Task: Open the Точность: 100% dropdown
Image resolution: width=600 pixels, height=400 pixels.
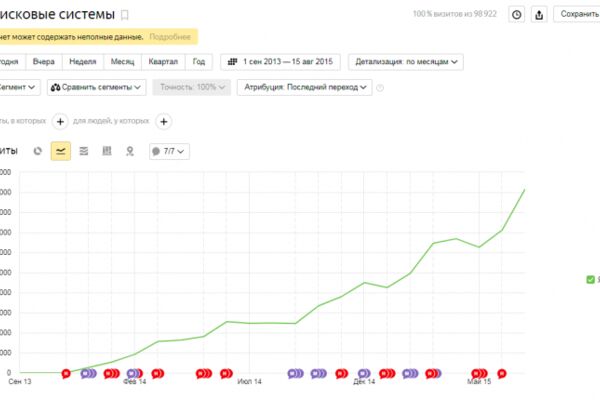Action: coord(192,87)
